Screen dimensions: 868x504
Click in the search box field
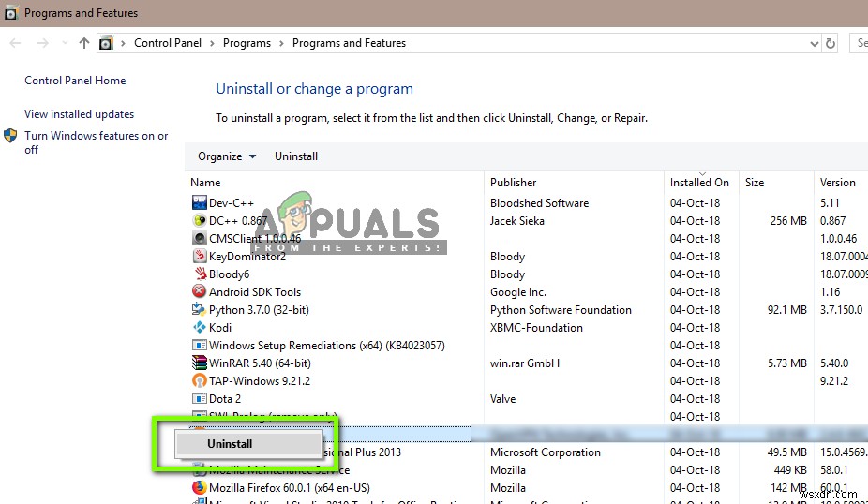click(x=859, y=43)
